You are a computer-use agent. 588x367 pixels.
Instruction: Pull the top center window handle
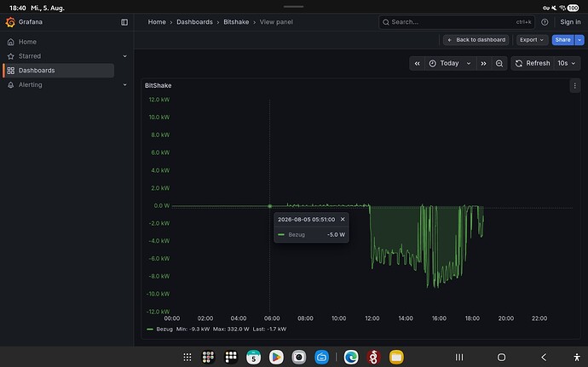click(x=294, y=6)
